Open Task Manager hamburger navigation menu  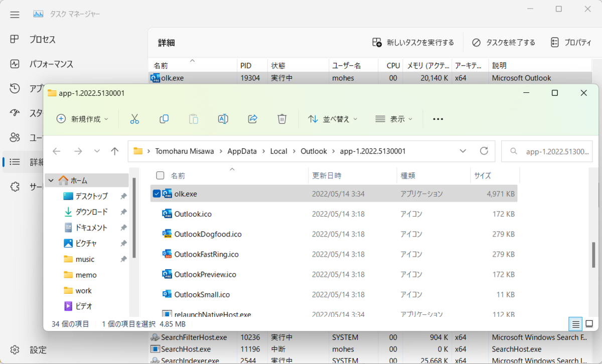coord(15,15)
